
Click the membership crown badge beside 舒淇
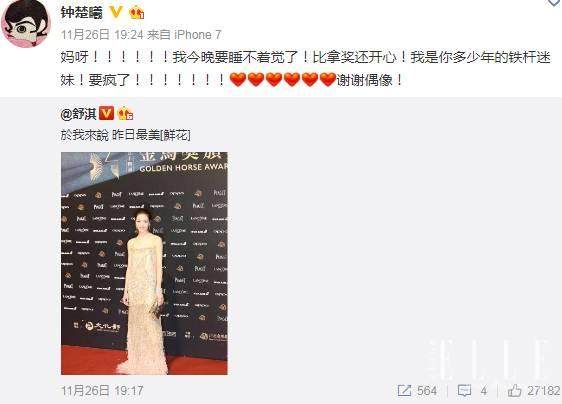coord(125,114)
